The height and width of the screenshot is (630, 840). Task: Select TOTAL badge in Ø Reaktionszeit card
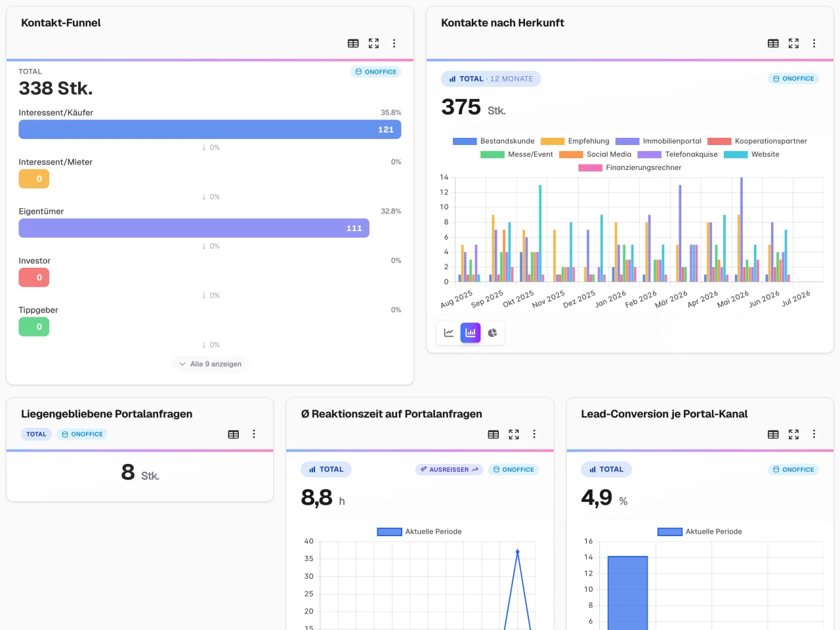pos(326,469)
